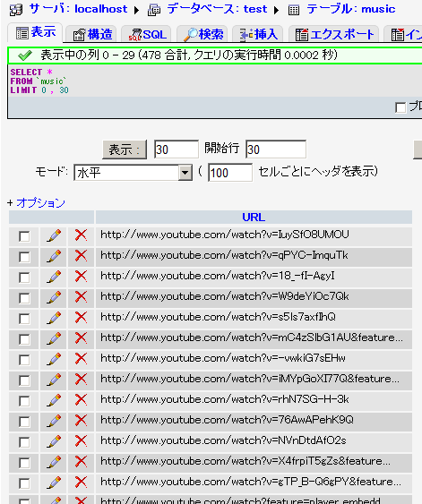Check the box for row 76AwAPehK9Q

pyautogui.click(x=24, y=422)
